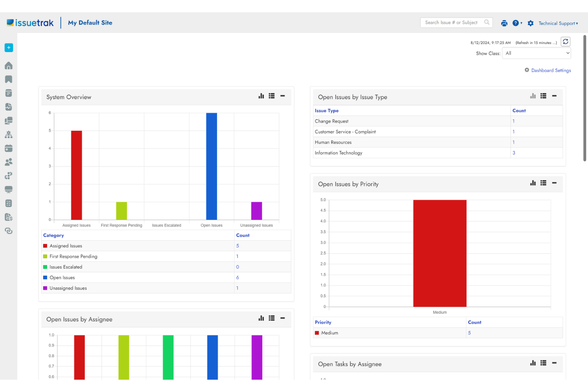The image size is (588, 392).
Task: Click the Issuetrak logo
Action: click(30, 22)
